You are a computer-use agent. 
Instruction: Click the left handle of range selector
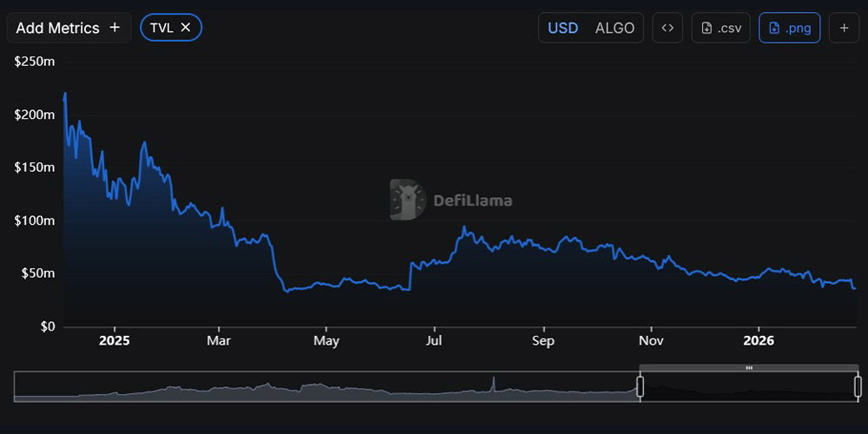tap(641, 386)
